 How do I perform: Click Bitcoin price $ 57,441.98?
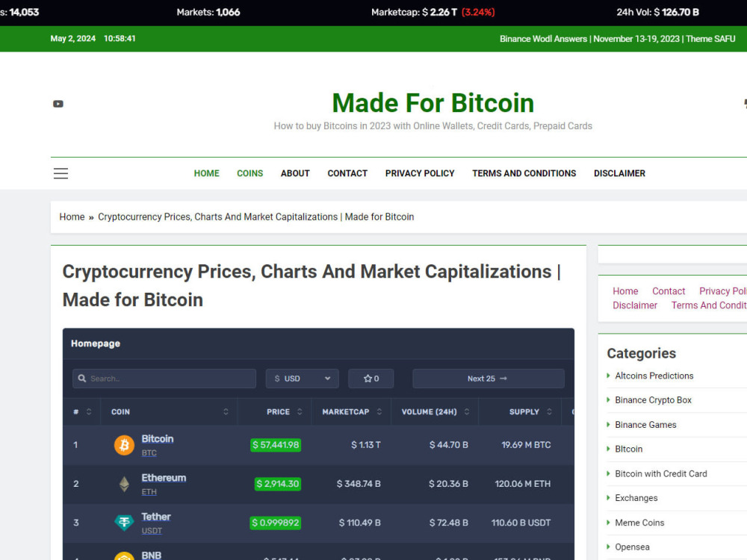276,445
